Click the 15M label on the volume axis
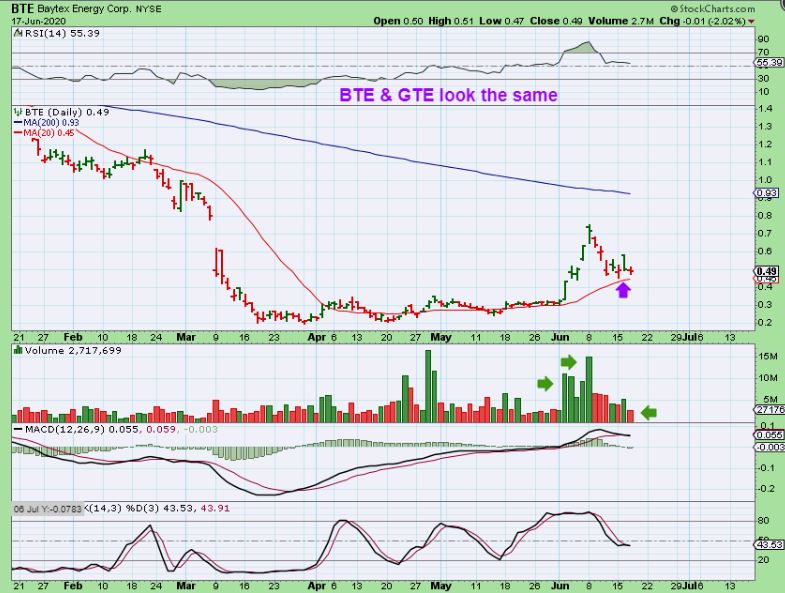785x593 pixels. pyautogui.click(x=768, y=357)
